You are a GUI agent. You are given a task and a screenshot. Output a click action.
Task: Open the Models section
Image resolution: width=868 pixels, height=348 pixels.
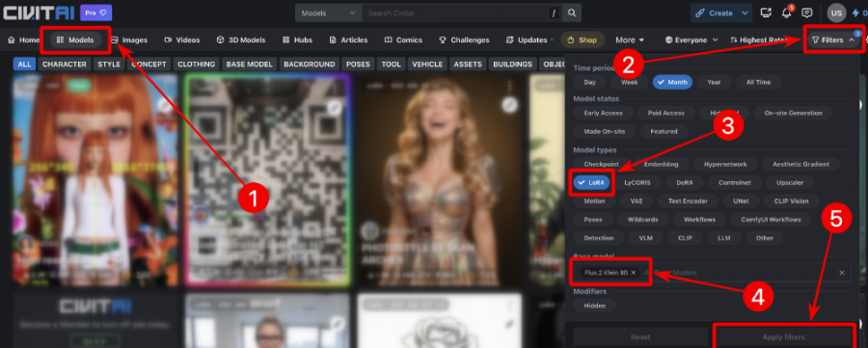(x=76, y=40)
